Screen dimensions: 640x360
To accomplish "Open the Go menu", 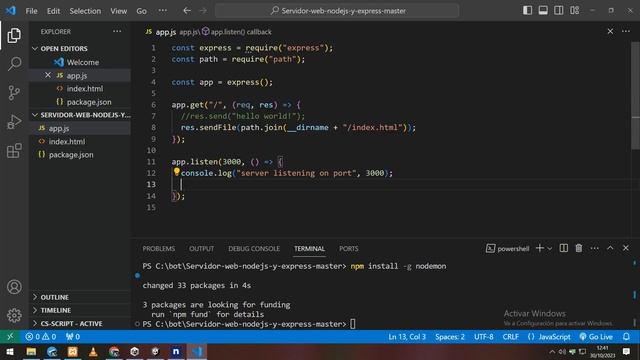I will click(141, 11).
